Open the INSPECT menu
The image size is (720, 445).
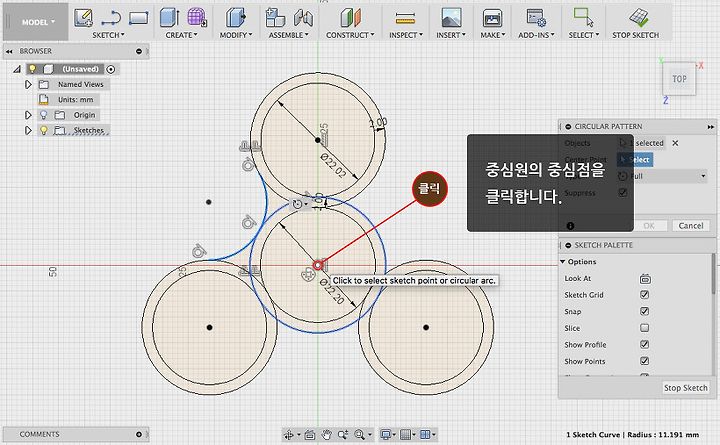pyautogui.click(x=406, y=35)
